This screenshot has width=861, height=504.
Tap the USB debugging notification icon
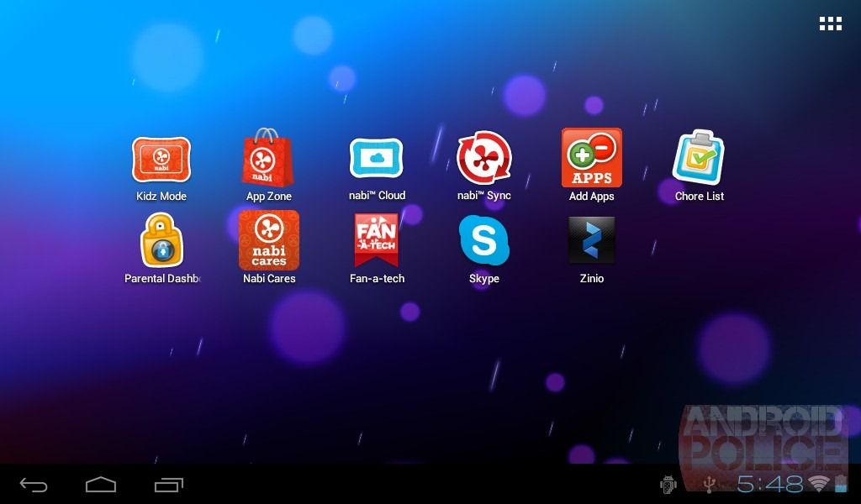[x=668, y=485]
